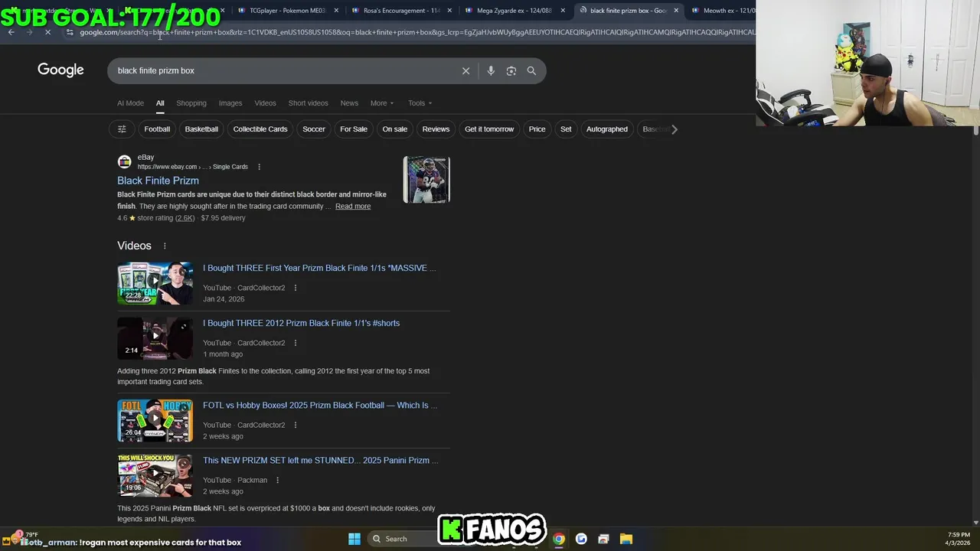
Task: Open the taskbar clock showing 7:59 PM
Action: [959, 539]
